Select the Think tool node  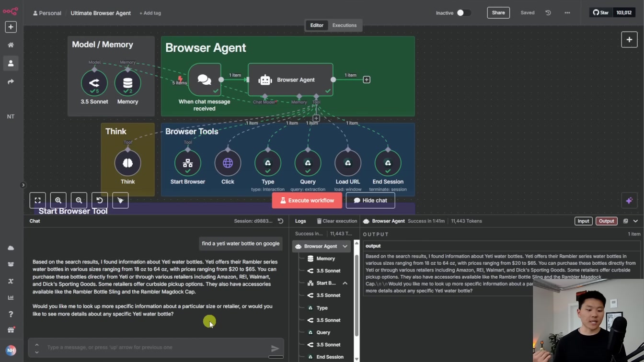[x=127, y=163]
